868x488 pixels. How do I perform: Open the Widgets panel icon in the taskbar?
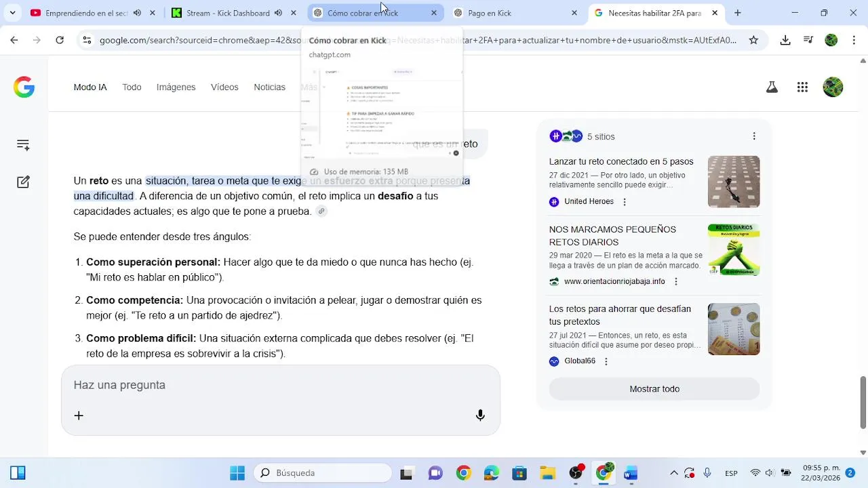point(18,473)
